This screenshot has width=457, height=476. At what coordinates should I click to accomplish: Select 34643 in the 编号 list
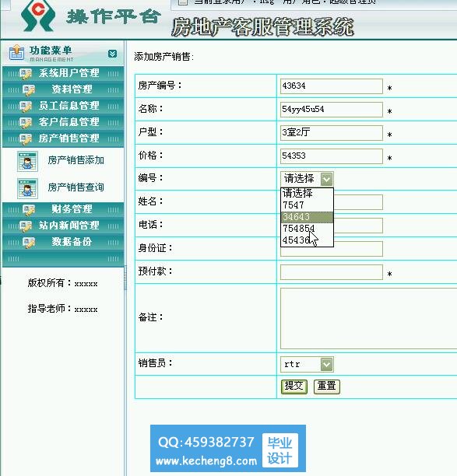[x=307, y=217]
